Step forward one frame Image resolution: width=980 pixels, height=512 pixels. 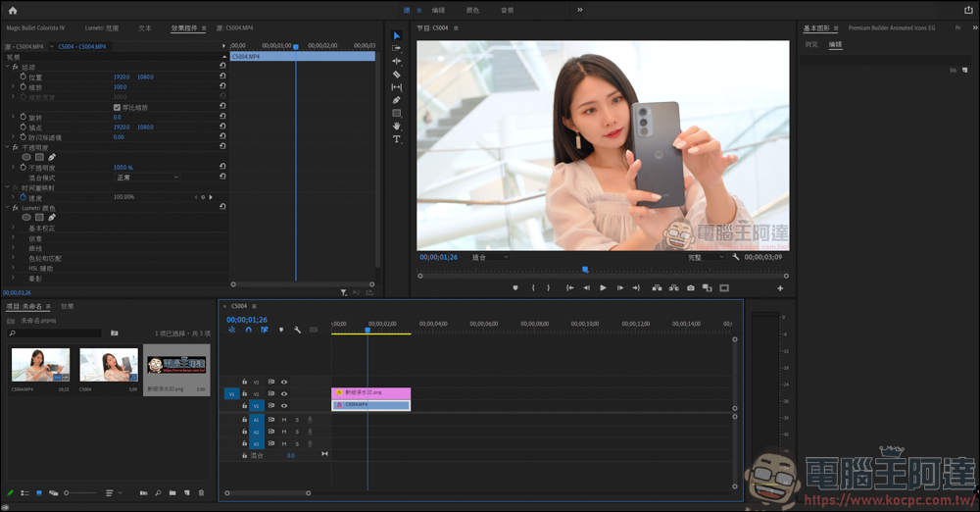620,288
